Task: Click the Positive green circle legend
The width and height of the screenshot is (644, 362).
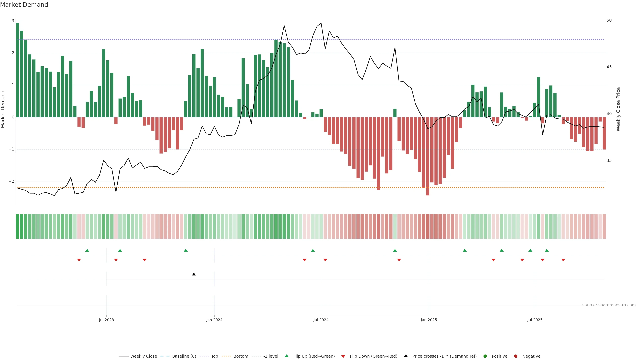Action: pos(485,356)
